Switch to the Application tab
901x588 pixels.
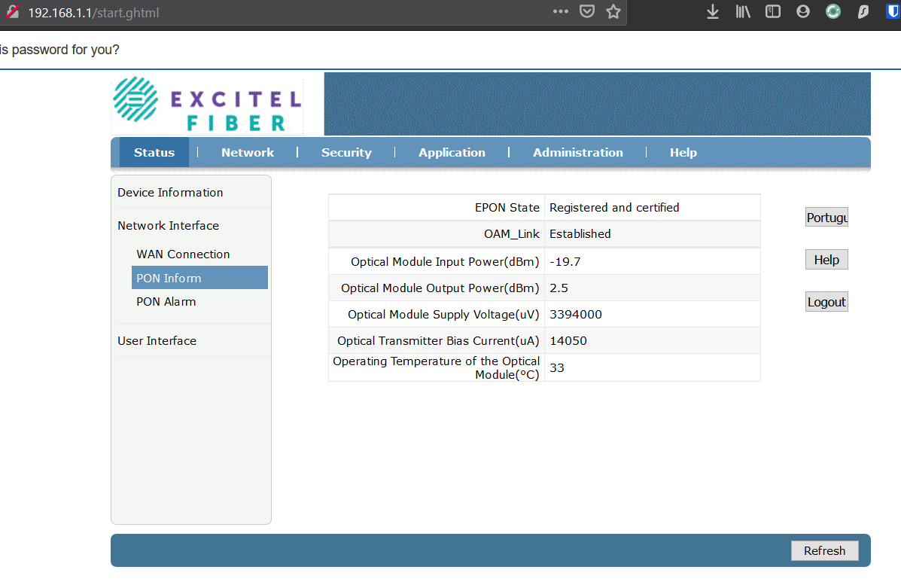coord(452,152)
